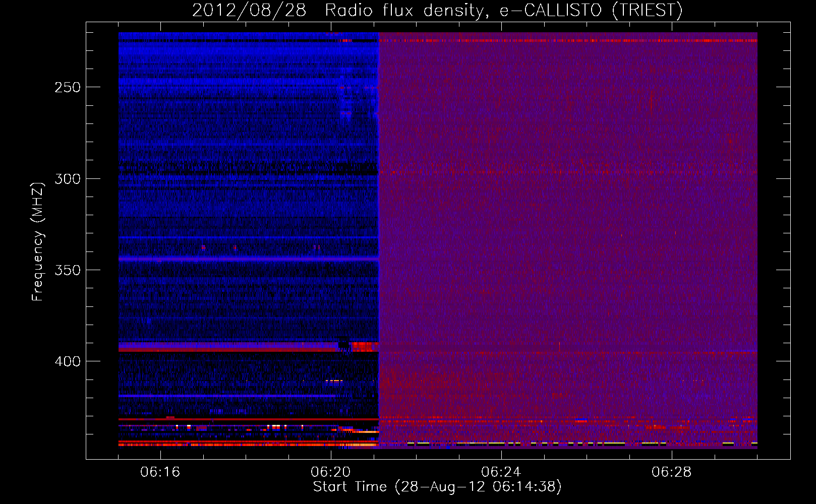Click the 06:28 time tick label
This screenshot has height=504, width=816.
(672, 472)
